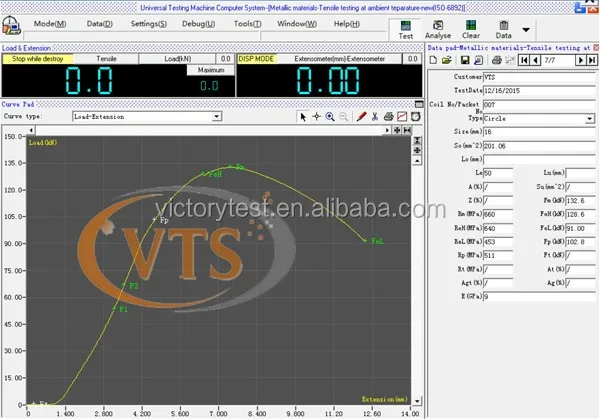Image resolution: width=600 pixels, height=419 pixels.
Task: Click the application logo icon at far left
Action: (x=11, y=26)
